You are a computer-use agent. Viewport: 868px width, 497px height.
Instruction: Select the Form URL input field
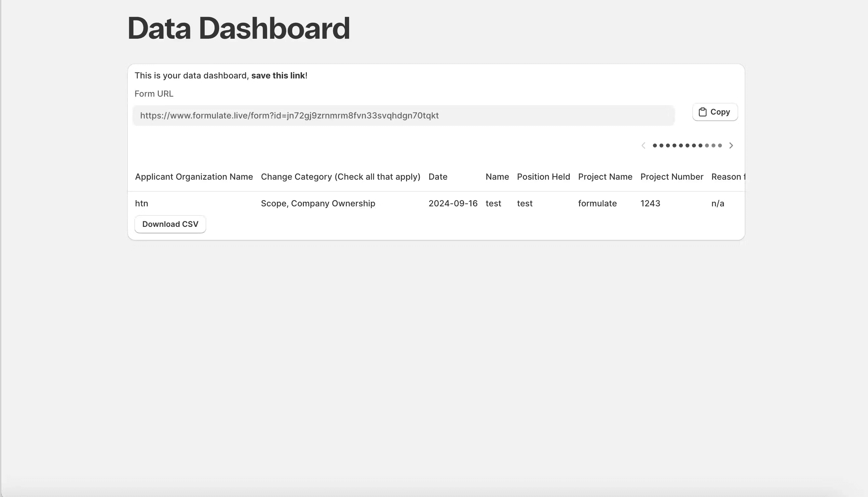[x=404, y=115]
